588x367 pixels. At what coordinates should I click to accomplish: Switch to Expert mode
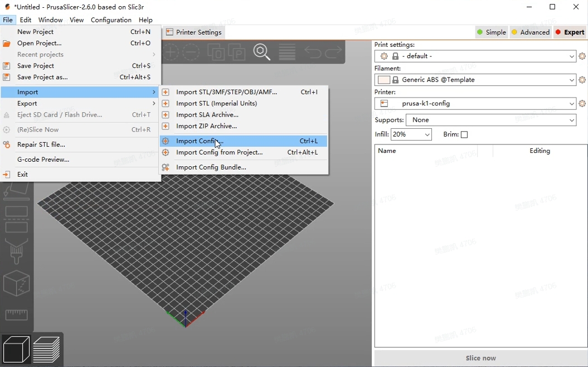(x=570, y=32)
